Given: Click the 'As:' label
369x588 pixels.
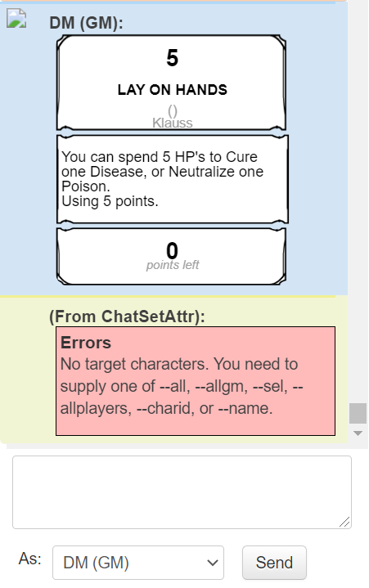Looking at the screenshot, I should point(30,559).
